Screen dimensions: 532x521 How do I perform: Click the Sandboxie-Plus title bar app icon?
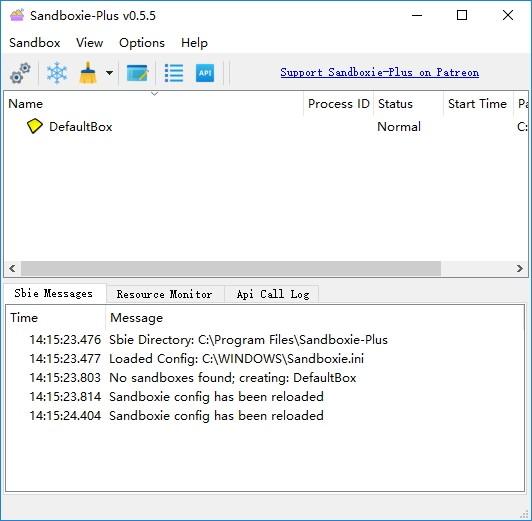click(x=17, y=15)
